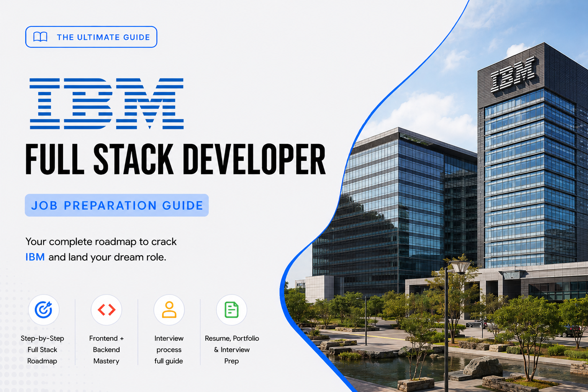Click THE ULTIMATE GUIDE badge
The image size is (588, 392).
(91, 37)
